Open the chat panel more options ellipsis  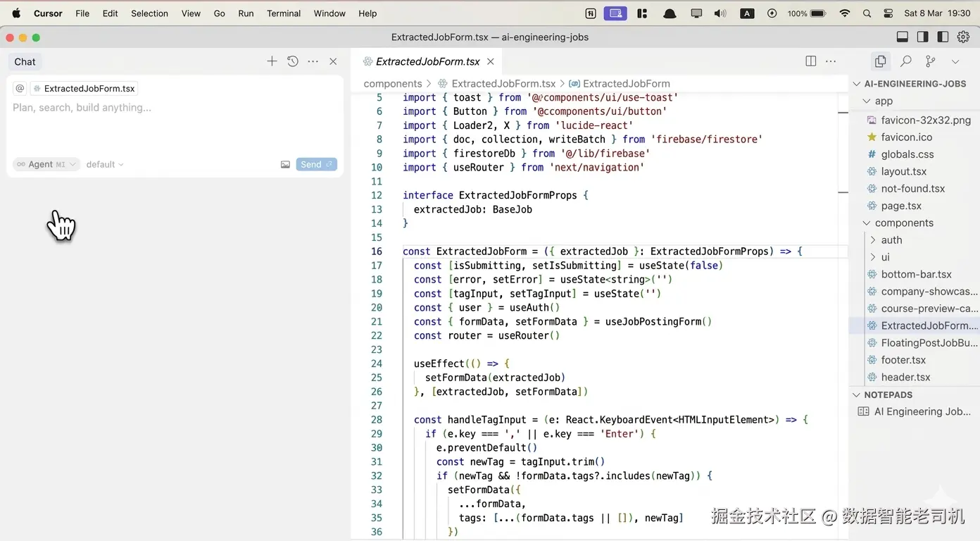tap(313, 61)
